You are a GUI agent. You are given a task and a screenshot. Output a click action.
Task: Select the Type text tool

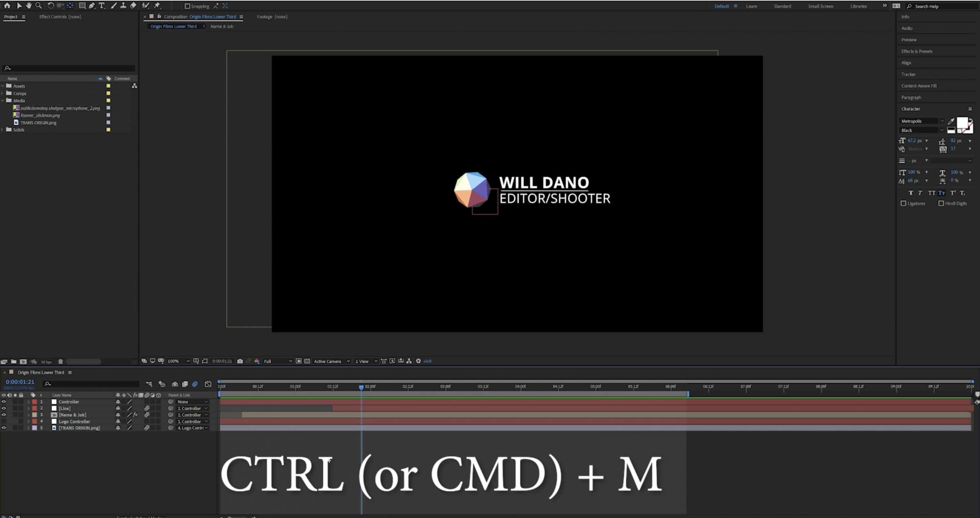(x=102, y=6)
